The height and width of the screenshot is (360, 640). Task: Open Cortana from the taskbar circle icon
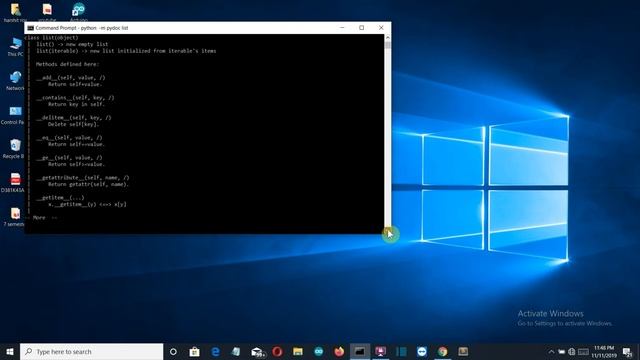[173, 351]
